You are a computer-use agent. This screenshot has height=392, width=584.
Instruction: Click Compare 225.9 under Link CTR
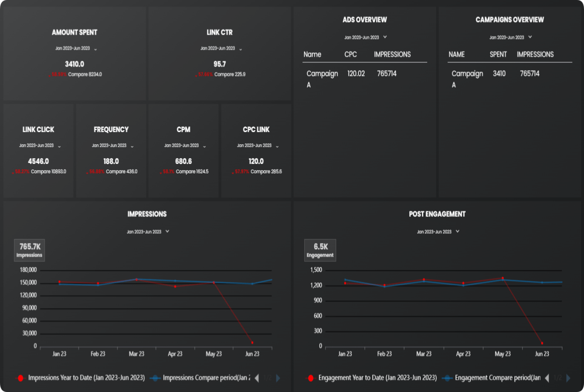point(230,74)
